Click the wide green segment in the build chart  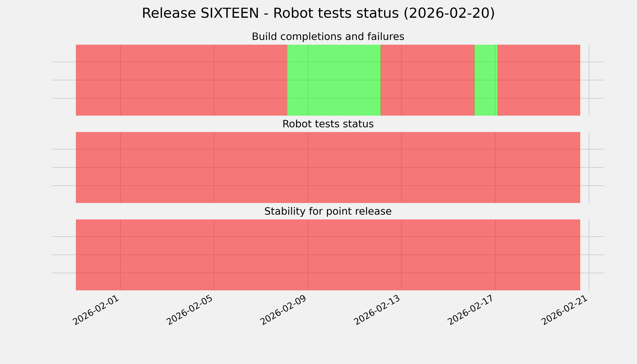(x=334, y=80)
